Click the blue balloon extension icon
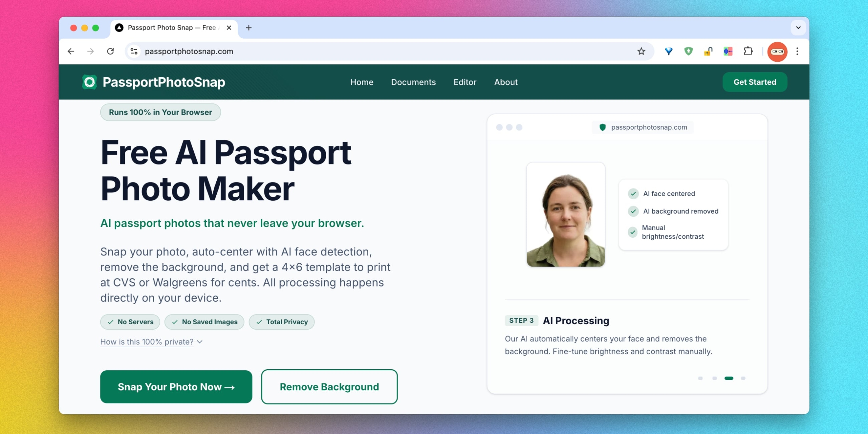 pos(668,51)
